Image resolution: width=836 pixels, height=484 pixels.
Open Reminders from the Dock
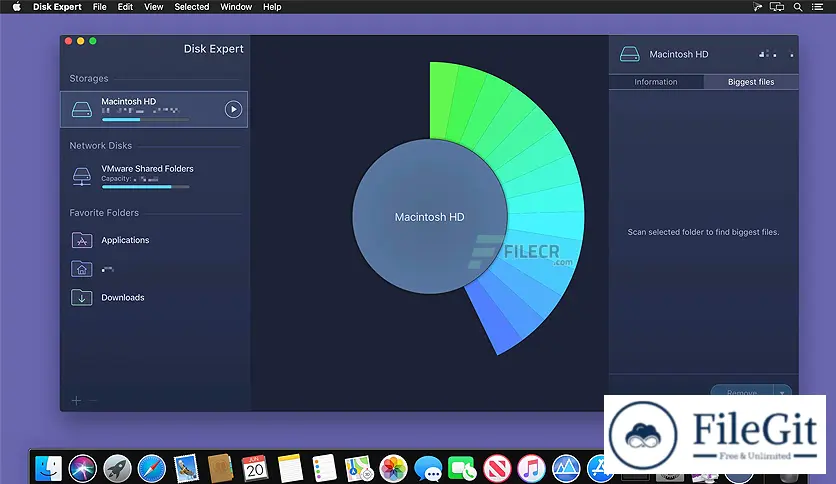tap(324, 469)
